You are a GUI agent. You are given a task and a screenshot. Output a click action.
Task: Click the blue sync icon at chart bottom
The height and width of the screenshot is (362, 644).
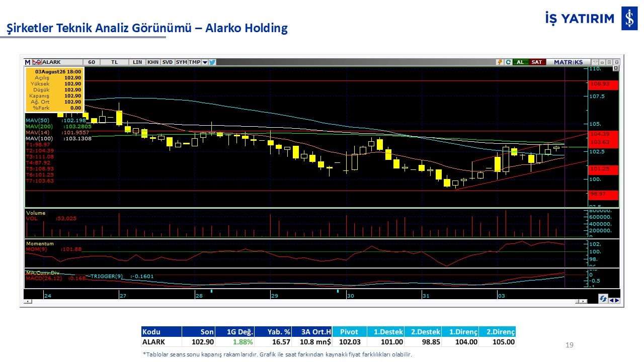click(603, 299)
